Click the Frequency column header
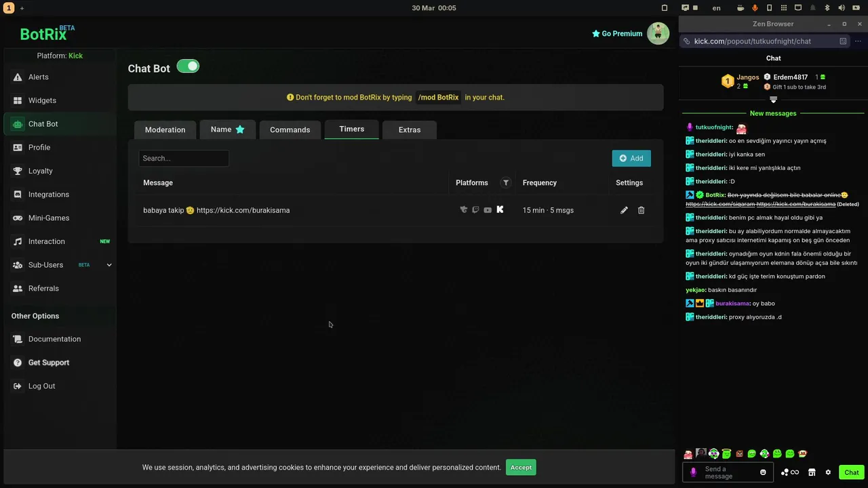The image size is (868, 488). [540, 183]
